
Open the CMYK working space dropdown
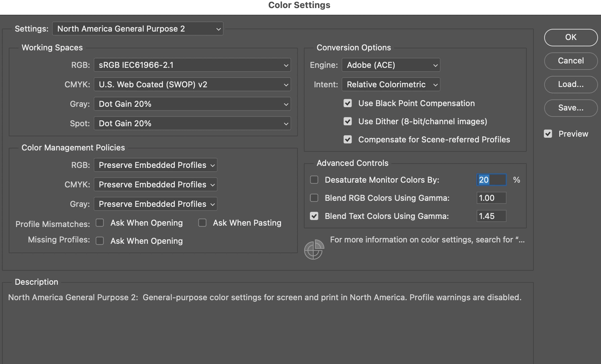(192, 85)
